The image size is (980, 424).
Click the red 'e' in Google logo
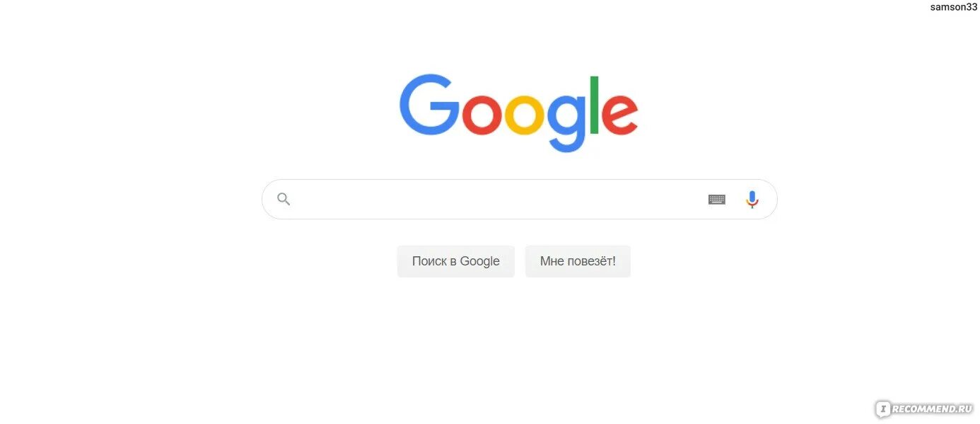[x=619, y=115]
